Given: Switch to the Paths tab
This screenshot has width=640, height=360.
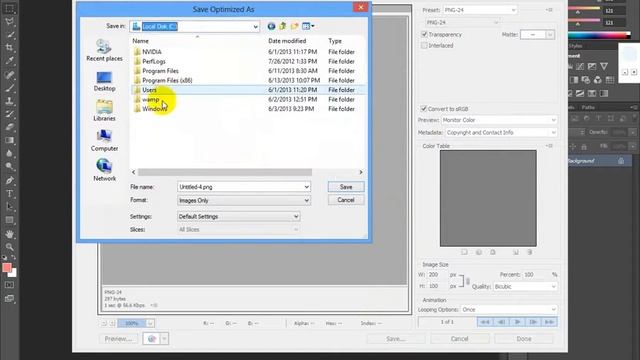Looking at the screenshot, I should coord(588,107).
